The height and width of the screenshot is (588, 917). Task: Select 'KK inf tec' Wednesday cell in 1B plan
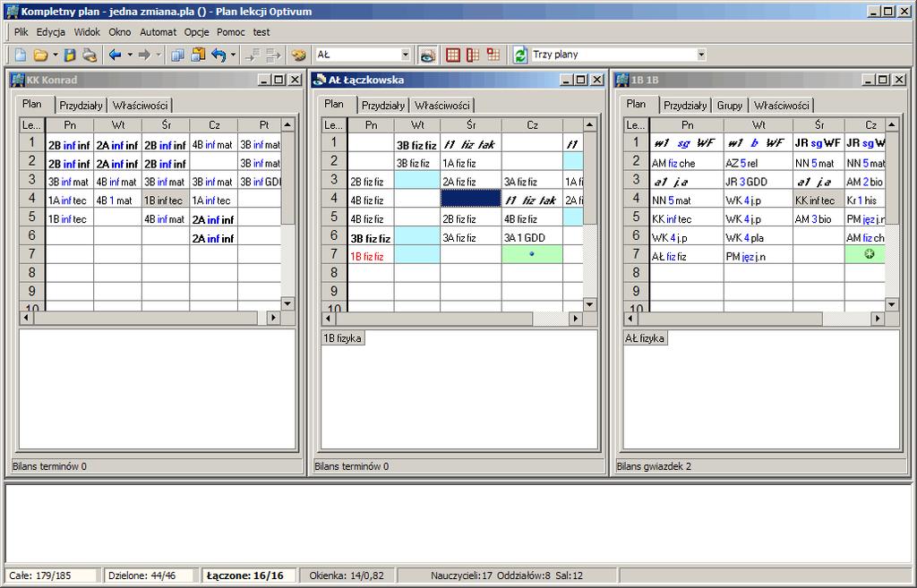818,200
